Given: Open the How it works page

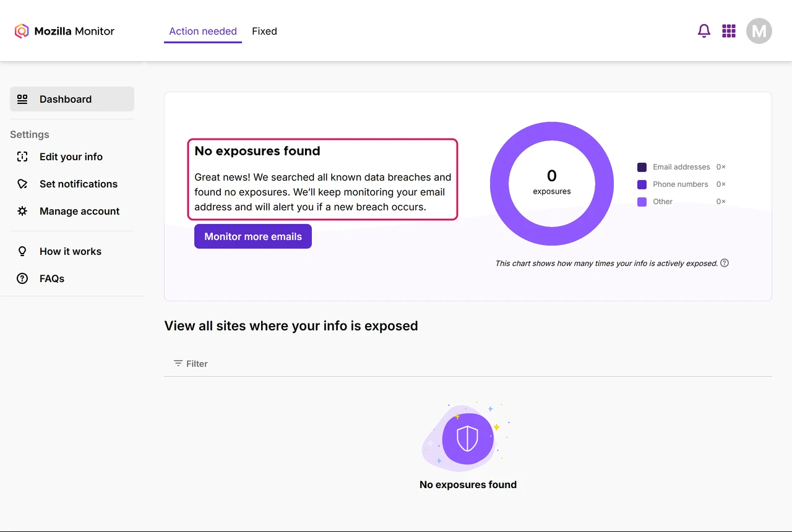Looking at the screenshot, I should pos(72,251).
